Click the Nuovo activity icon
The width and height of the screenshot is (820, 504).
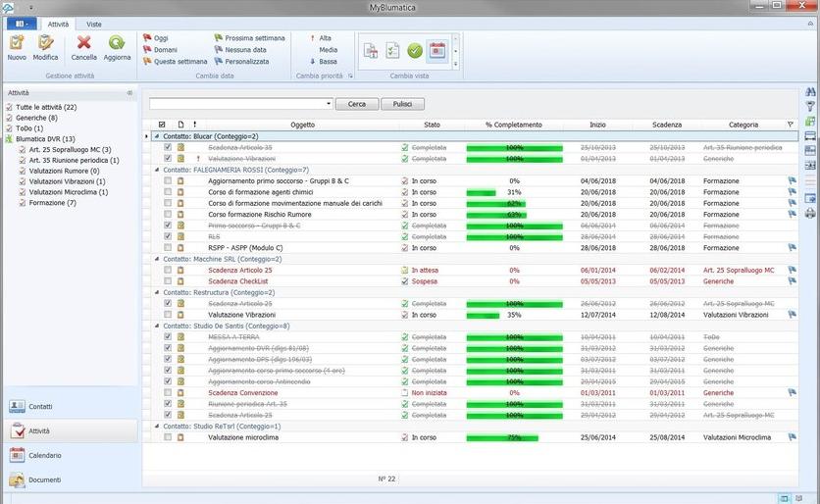[x=17, y=43]
